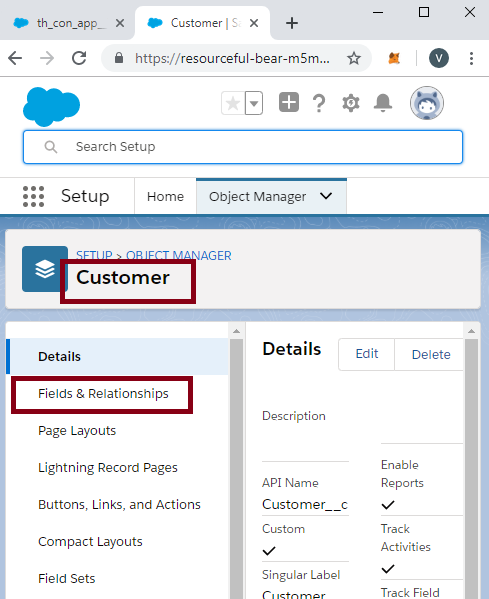Open Lightning Record Pages in the sidebar
Image resolution: width=489 pixels, height=599 pixels.
[x=108, y=468]
